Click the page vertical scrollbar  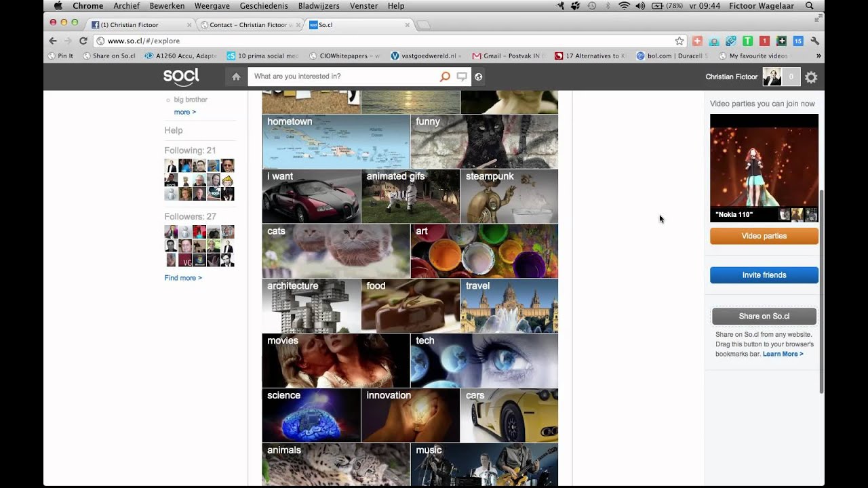tap(821, 291)
